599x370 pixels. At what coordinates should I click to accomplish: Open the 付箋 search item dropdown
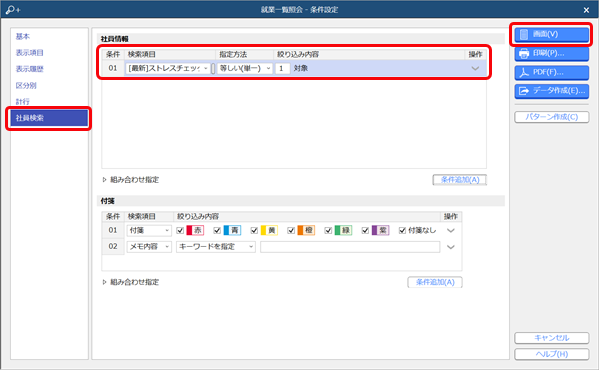point(149,231)
